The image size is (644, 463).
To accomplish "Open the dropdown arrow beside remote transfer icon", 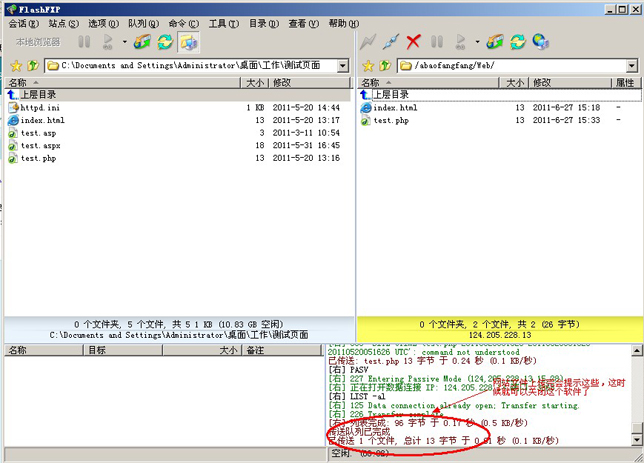I will [x=477, y=42].
